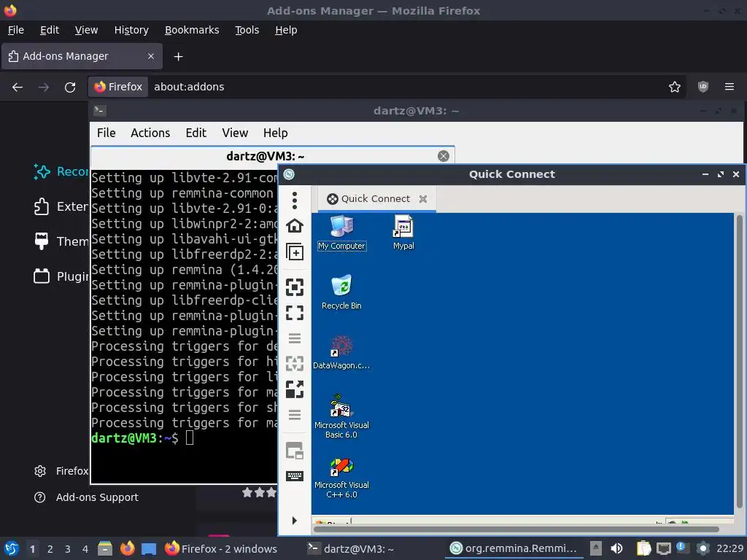747x560 pixels.
Task: Open the three-dot menu in Remmina toolbar
Action: click(x=295, y=201)
